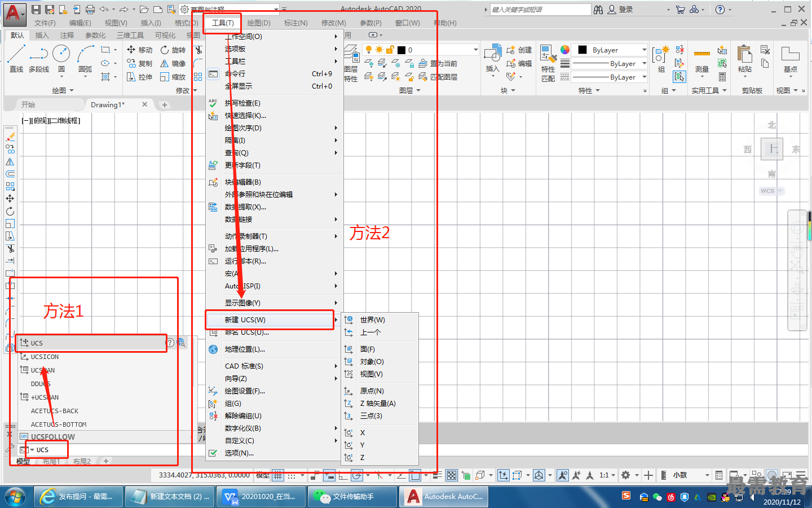Image resolution: width=812 pixels, height=508 pixels.
Task: Open the 文件(F) menu
Action: coord(45,23)
